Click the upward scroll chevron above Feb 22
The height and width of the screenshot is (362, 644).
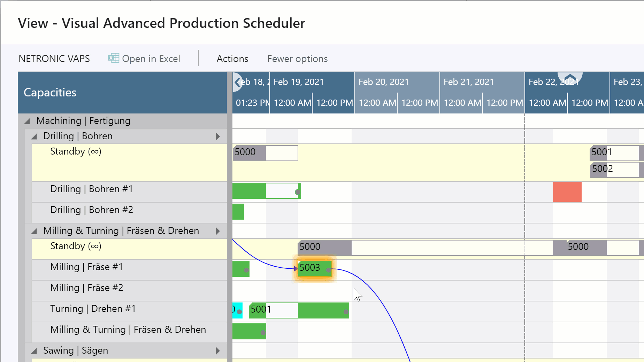click(569, 78)
